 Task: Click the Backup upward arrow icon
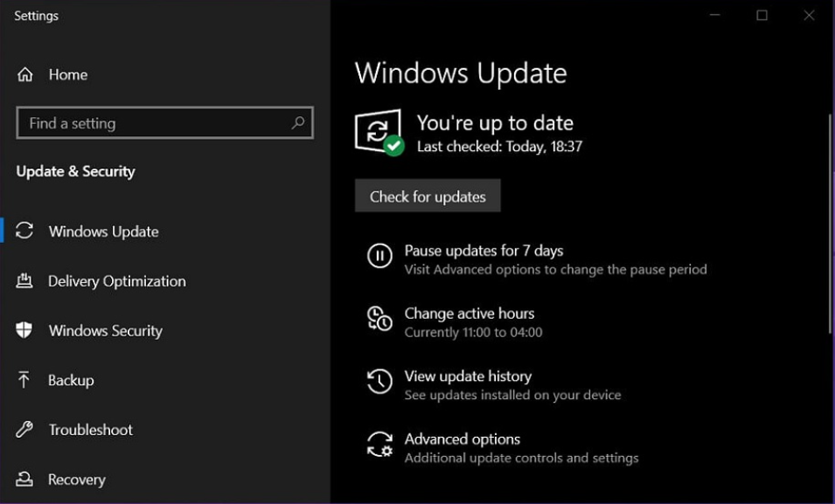24,379
